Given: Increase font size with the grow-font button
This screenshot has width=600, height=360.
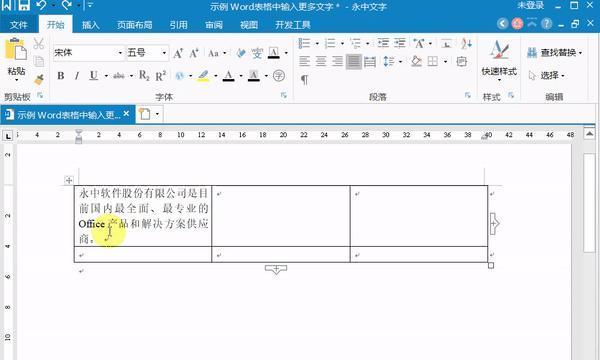Looking at the screenshot, I should (178, 53).
